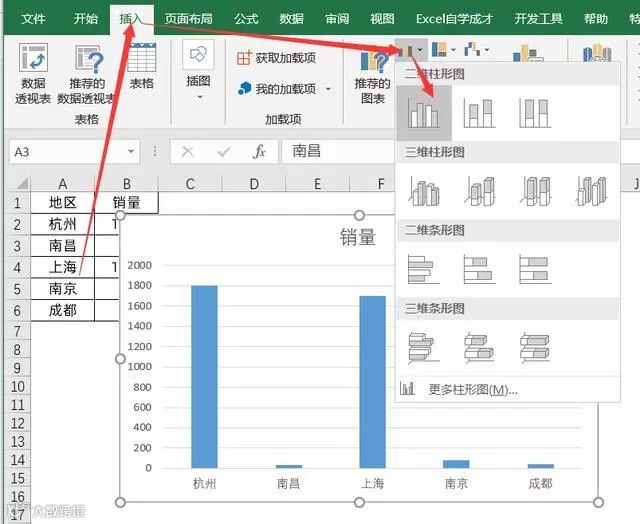Viewport: 640px width, 524px height.
Task: Select 3-D clustered bar chart
Action: [424, 348]
